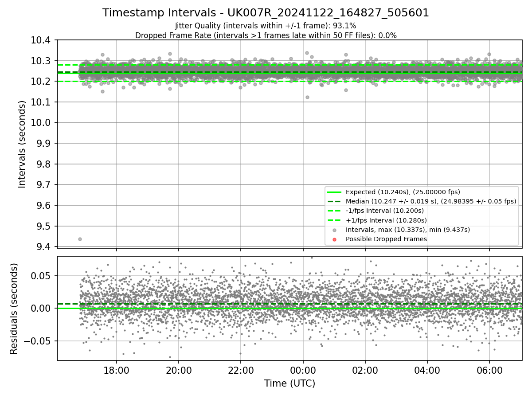Viewport: 532px width, 399px height.
Task: Click the 'Residuals (seconds)' y-axis label
Action: pos(14,308)
